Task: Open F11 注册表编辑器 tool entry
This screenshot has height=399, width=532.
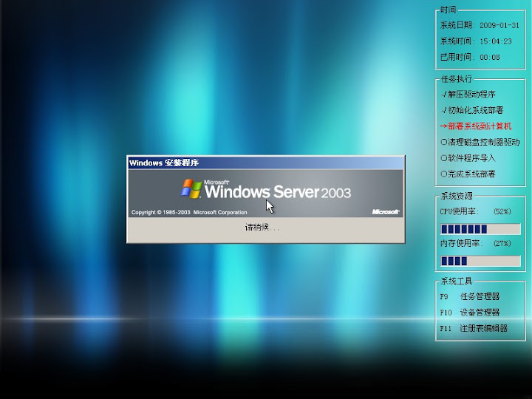Action: click(474, 328)
